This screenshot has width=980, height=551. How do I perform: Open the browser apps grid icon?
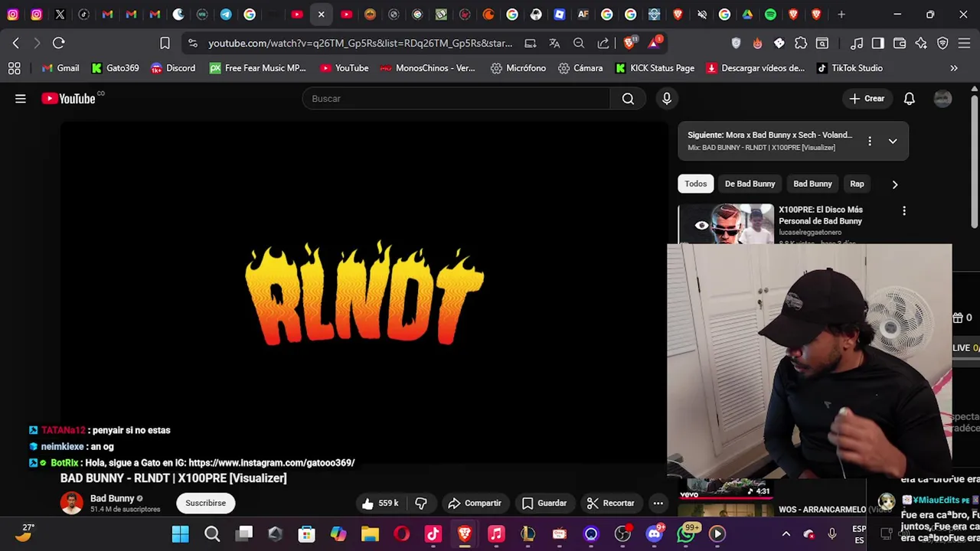coord(14,68)
